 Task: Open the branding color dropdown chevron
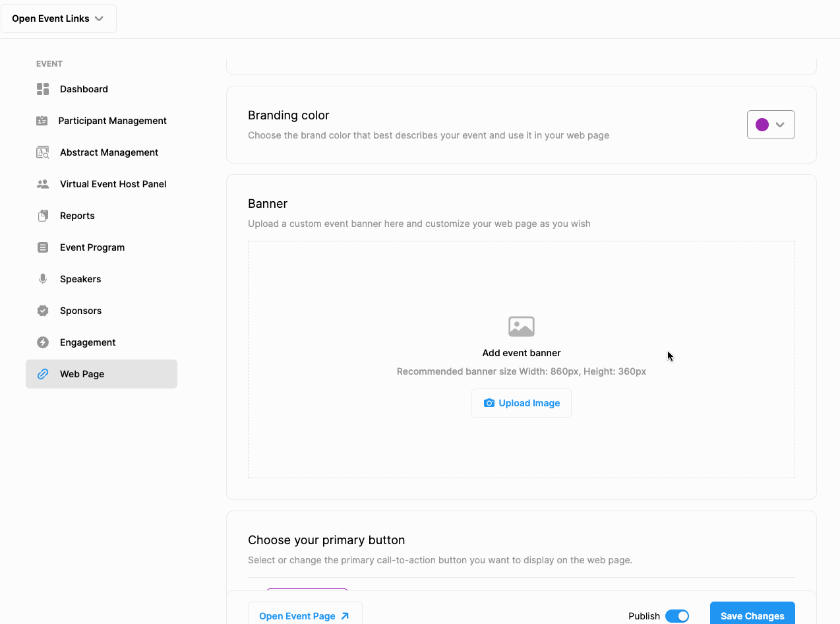(781, 125)
